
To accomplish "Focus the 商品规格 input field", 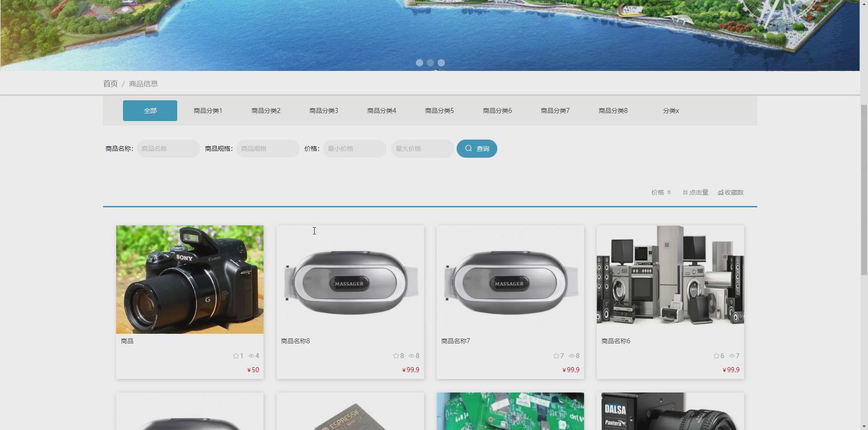I will [x=268, y=149].
